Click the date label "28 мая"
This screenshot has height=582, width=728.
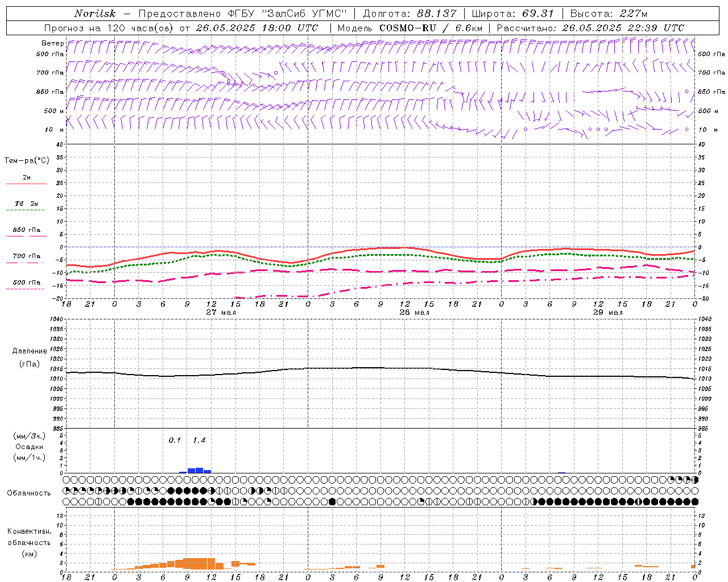414,313
